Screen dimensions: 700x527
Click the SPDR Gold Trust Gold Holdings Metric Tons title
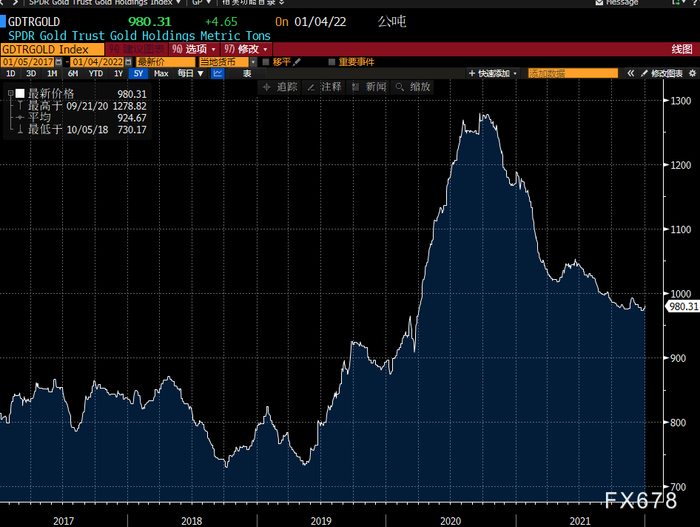[x=139, y=36]
